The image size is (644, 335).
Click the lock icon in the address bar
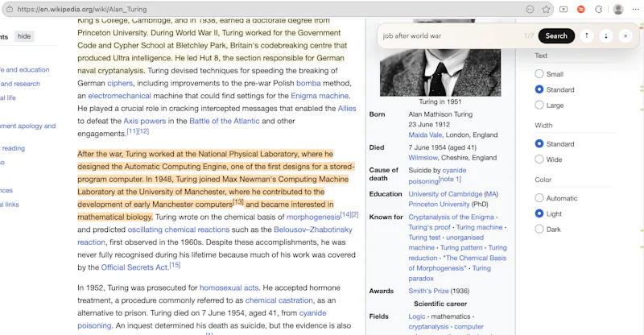(x=10, y=9)
